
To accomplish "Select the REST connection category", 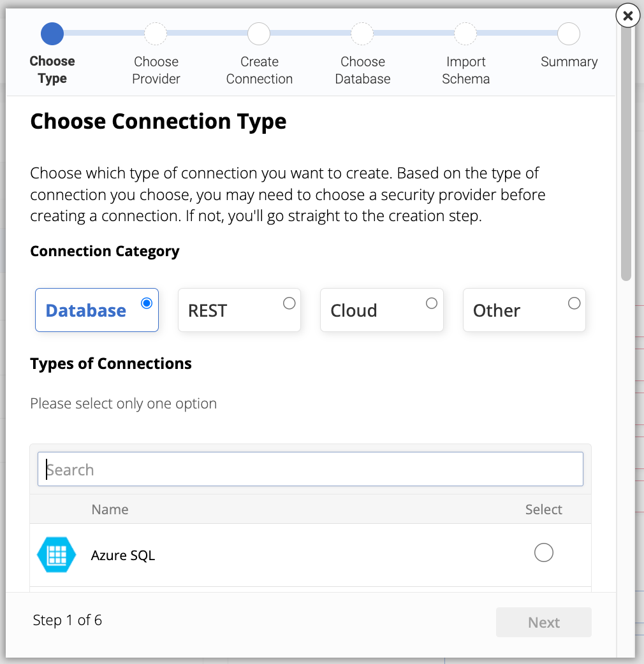I will click(x=239, y=310).
